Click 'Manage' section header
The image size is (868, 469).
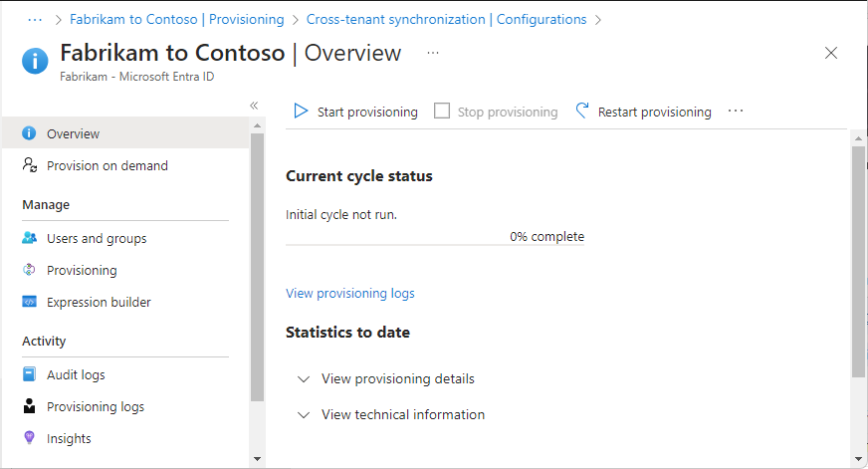click(46, 205)
